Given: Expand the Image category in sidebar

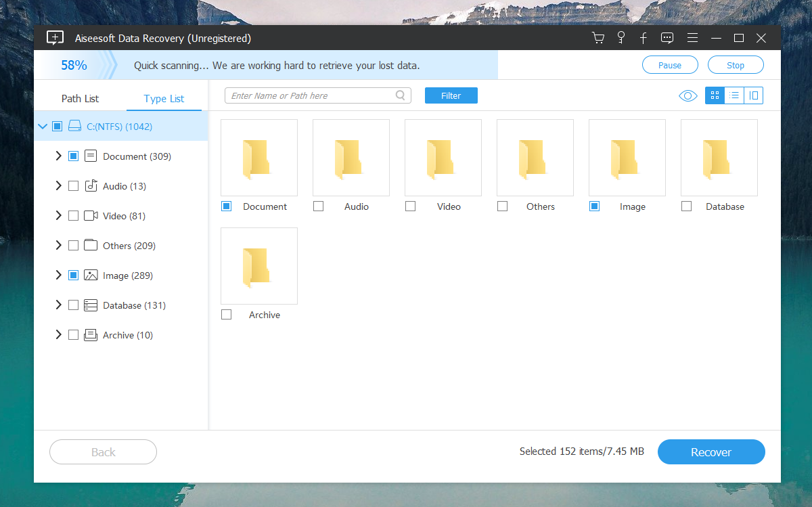Looking at the screenshot, I should point(58,275).
